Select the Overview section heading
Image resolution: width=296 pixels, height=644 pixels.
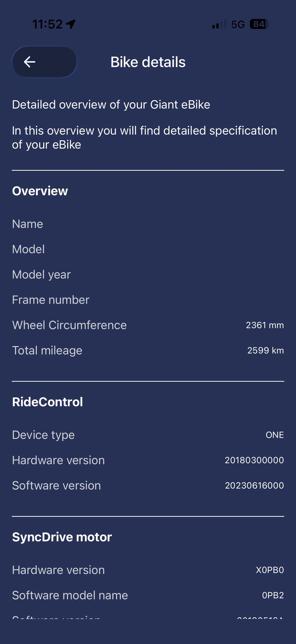[x=40, y=191]
